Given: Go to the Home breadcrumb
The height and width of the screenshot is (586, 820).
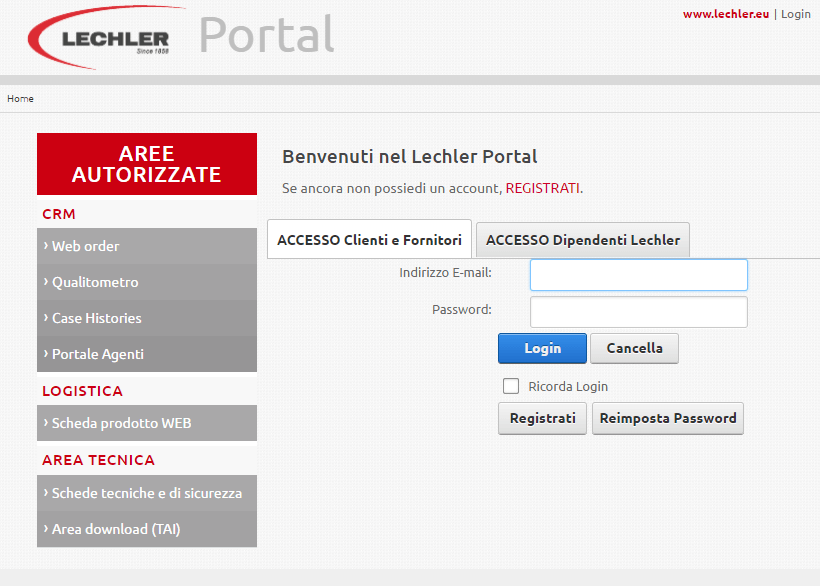Looking at the screenshot, I should (x=20, y=98).
